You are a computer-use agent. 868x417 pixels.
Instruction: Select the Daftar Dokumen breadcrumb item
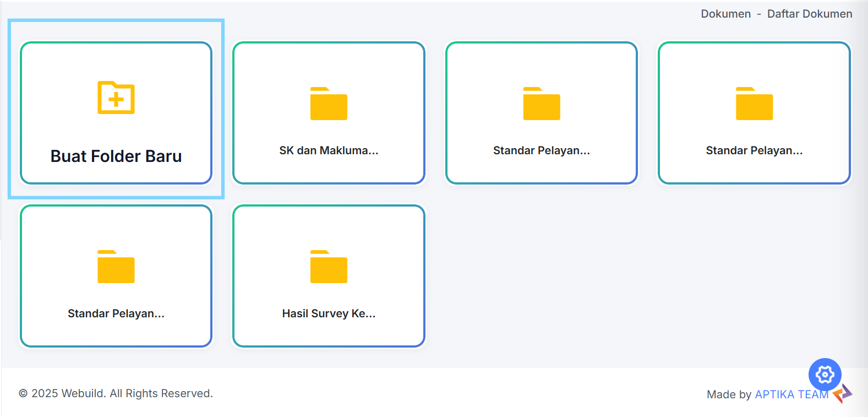[810, 14]
